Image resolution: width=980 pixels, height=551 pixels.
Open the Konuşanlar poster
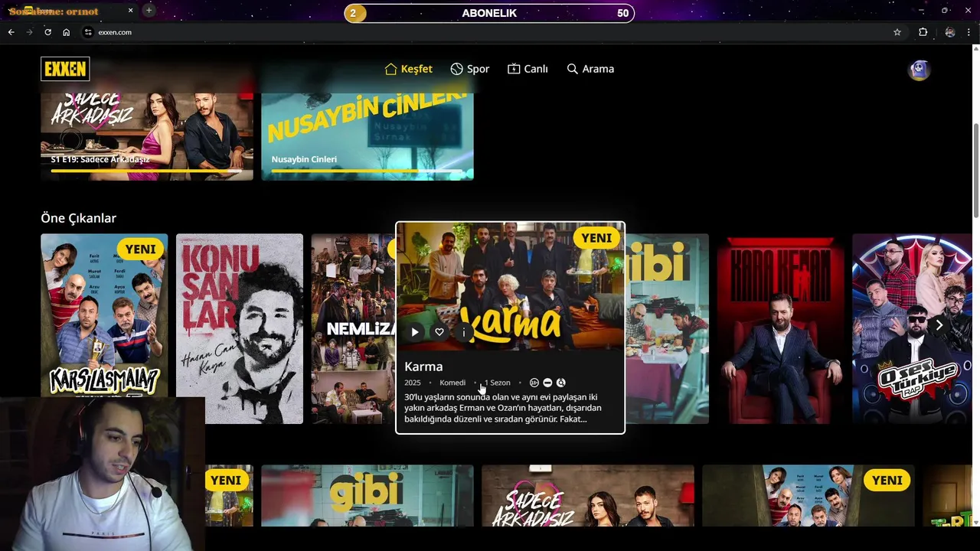[x=240, y=328]
